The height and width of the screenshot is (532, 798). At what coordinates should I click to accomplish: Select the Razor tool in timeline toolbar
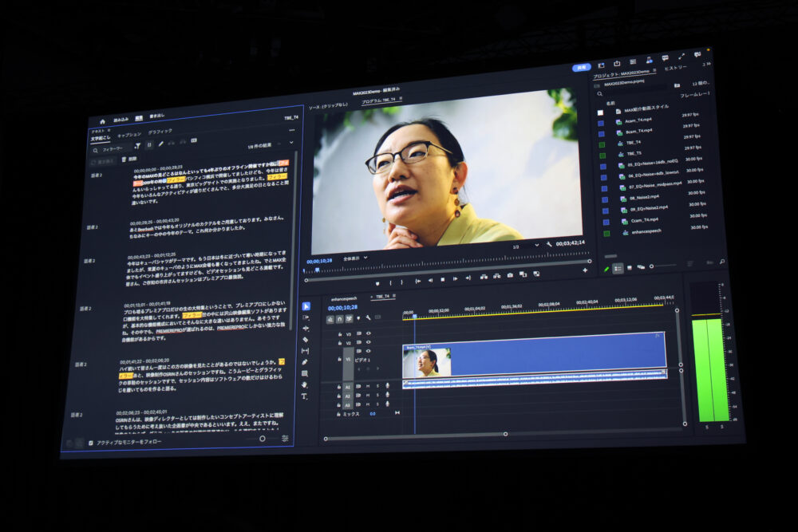coord(306,340)
